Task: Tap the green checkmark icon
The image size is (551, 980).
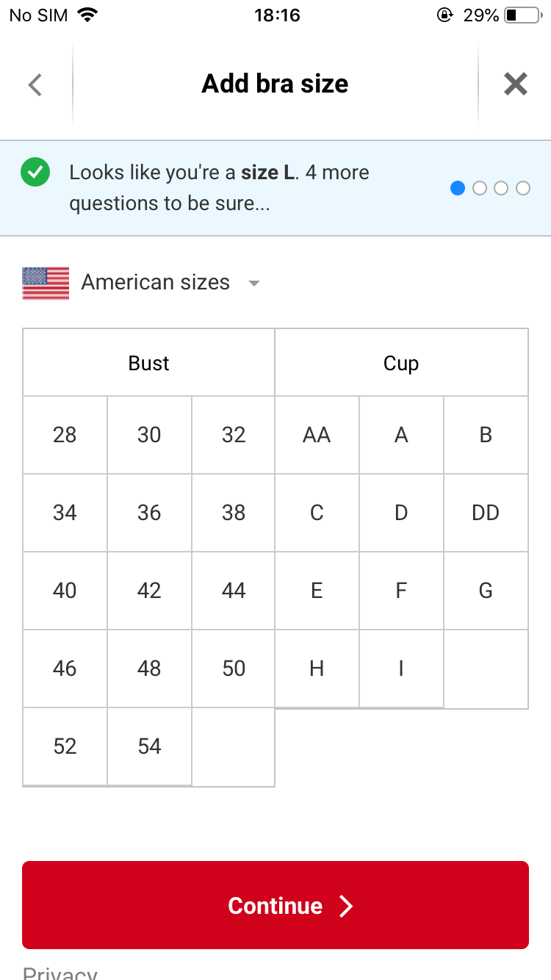Action: [35, 173]
